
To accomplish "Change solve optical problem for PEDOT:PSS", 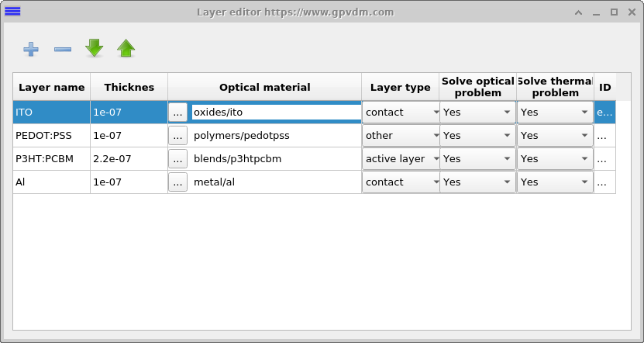I will [477, 136].
